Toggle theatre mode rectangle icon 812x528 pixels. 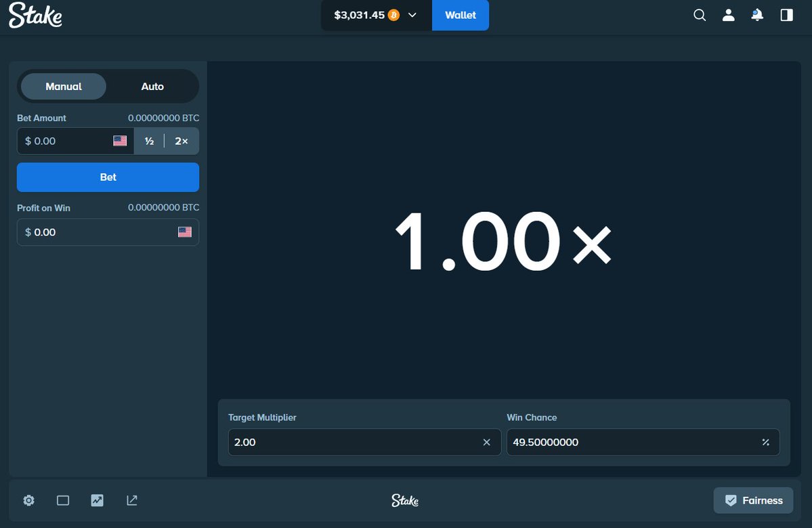click(x=63, y=500)
